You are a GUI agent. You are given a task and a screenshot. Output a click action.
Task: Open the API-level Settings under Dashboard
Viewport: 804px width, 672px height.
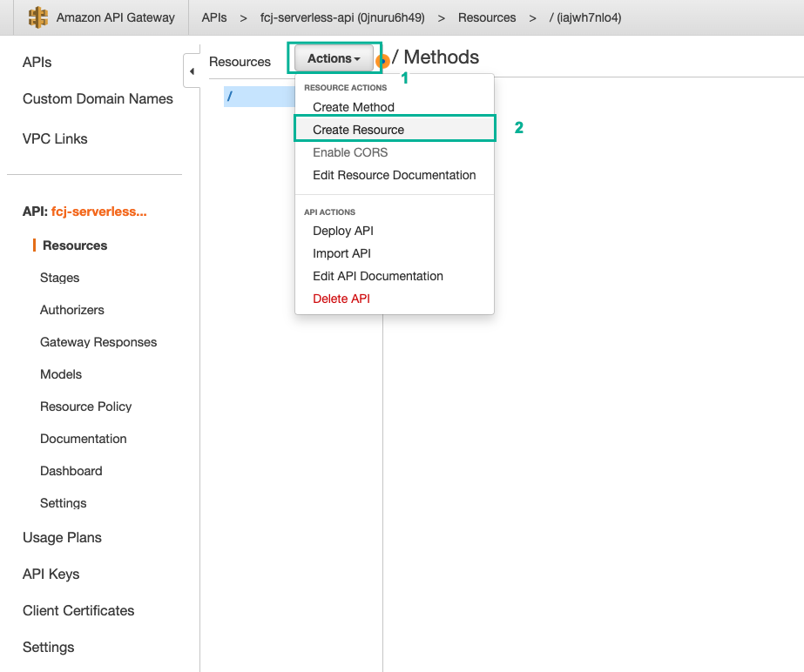pos(63,503)
